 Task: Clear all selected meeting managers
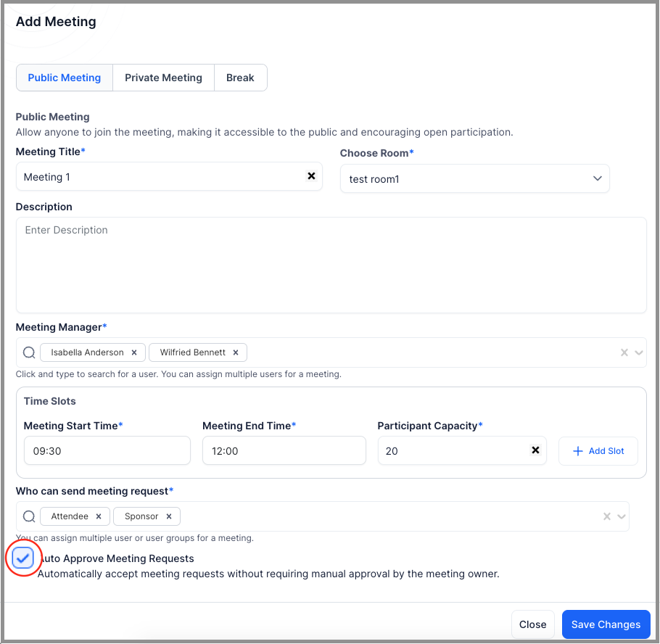click(624, 352)
